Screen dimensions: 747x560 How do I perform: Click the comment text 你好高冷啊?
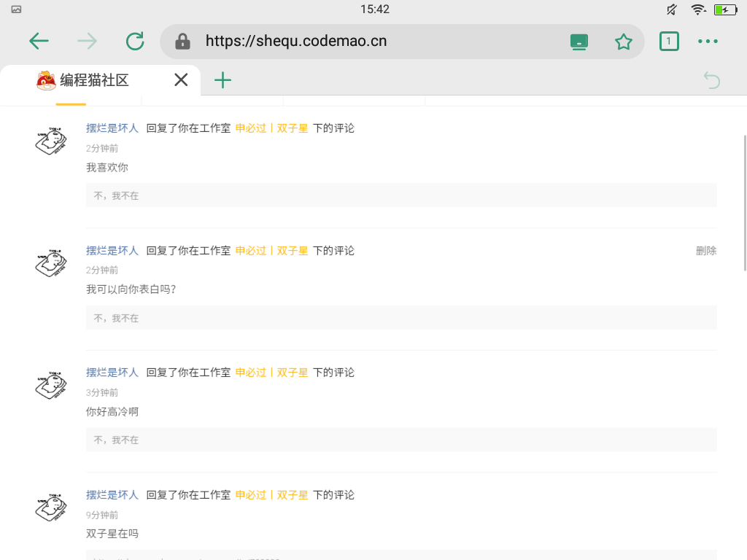click(x=112, y=412)
